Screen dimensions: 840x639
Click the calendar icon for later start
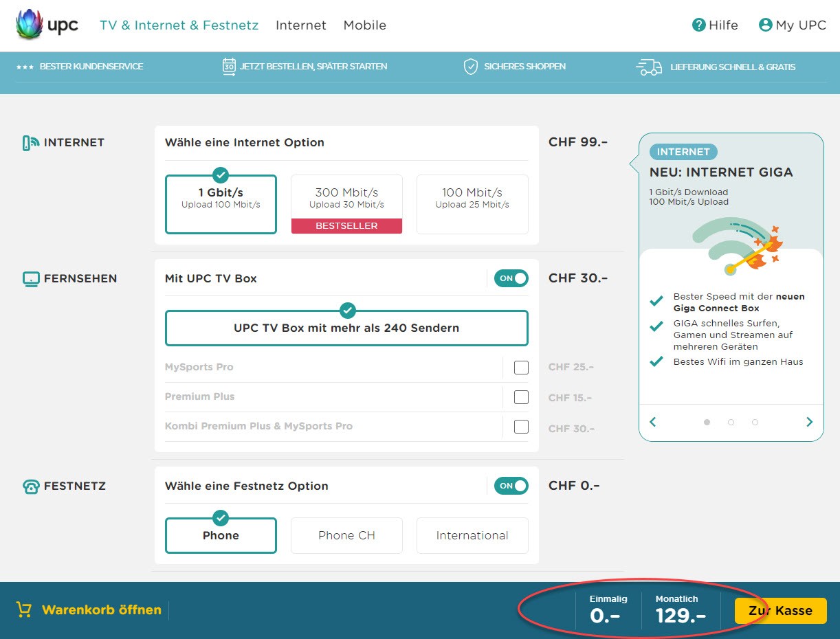click(229, 67)
